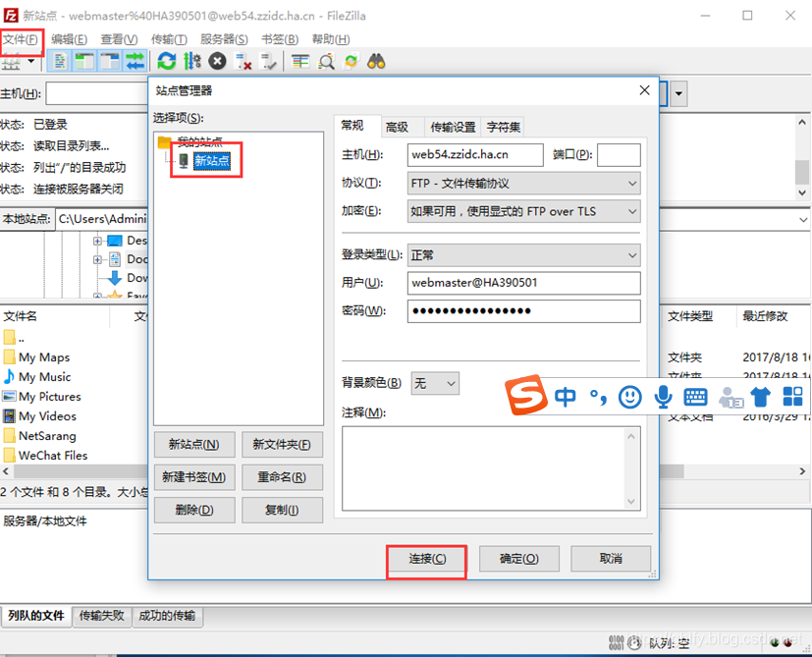Show the 传输失败 queue tab
The height and width of the screenshot is (657, 812).
[x=101, y=616]
